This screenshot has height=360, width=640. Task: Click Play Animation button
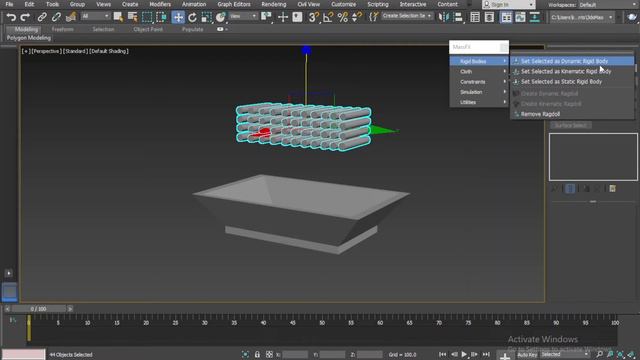click(x=464, y=354)
